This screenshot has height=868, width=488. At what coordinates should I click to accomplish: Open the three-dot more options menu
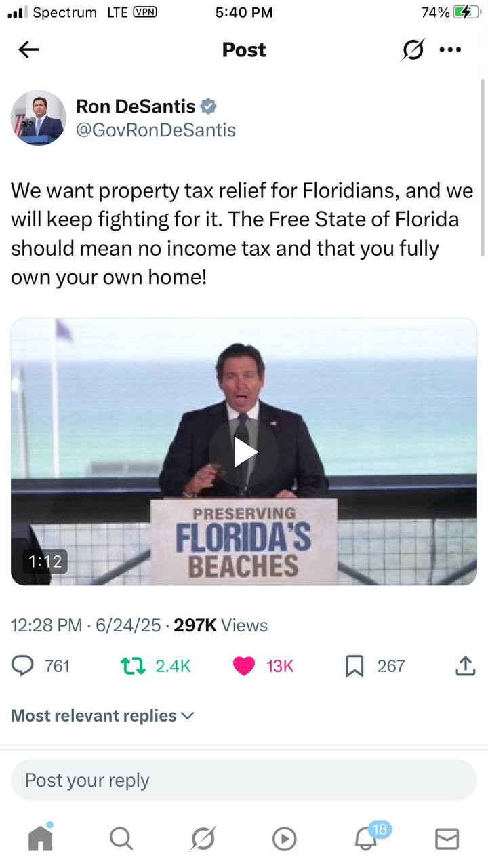450,50
